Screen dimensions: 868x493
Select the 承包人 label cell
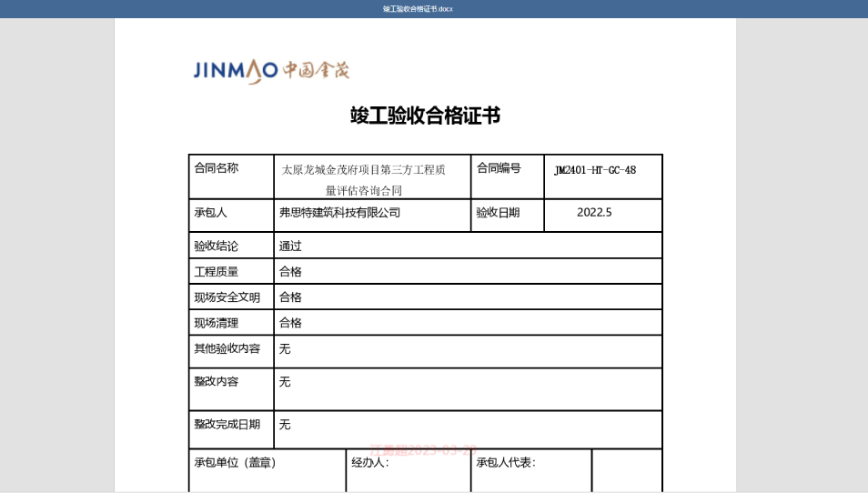[x=210, y=213]
